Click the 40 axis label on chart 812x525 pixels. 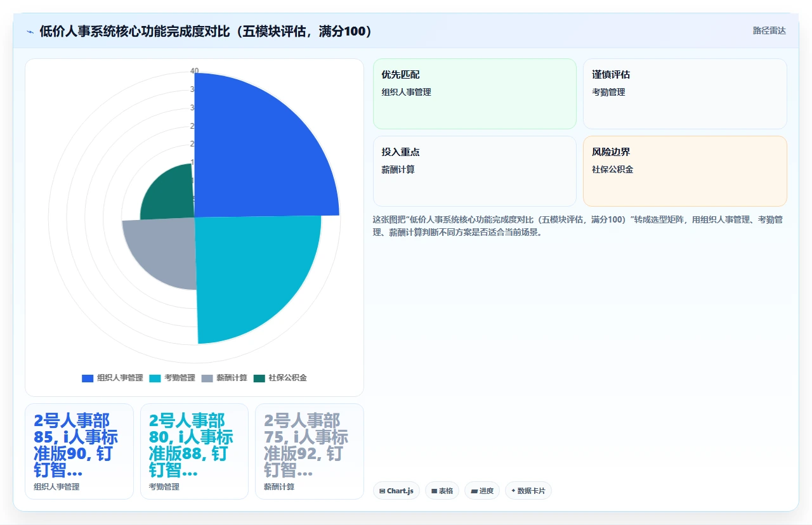(x=195, y=70)
